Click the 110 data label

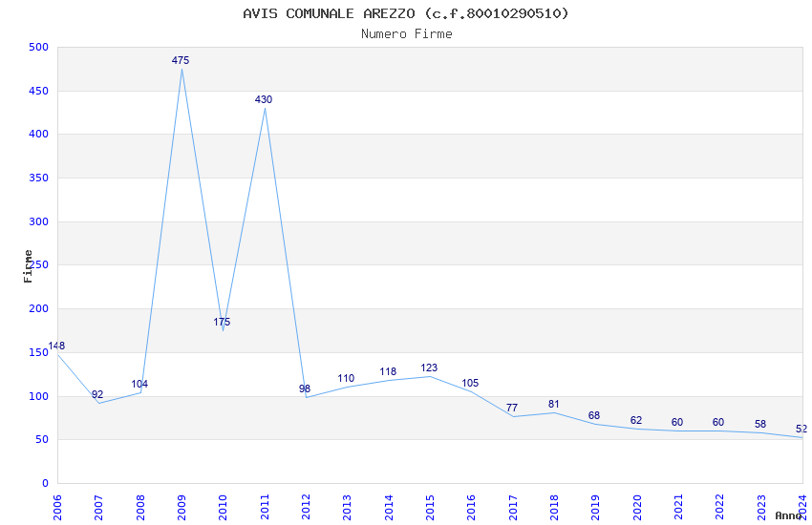[x=346, y=378]
